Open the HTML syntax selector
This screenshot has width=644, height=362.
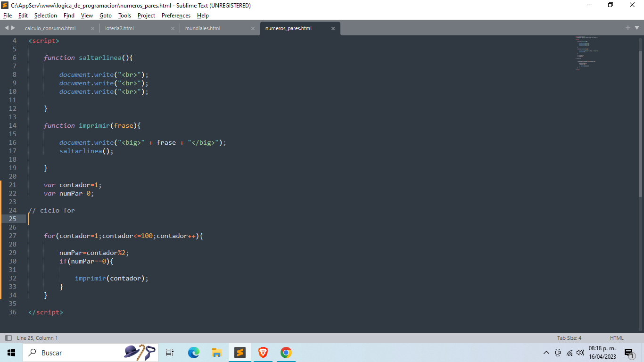pos(617,338)
